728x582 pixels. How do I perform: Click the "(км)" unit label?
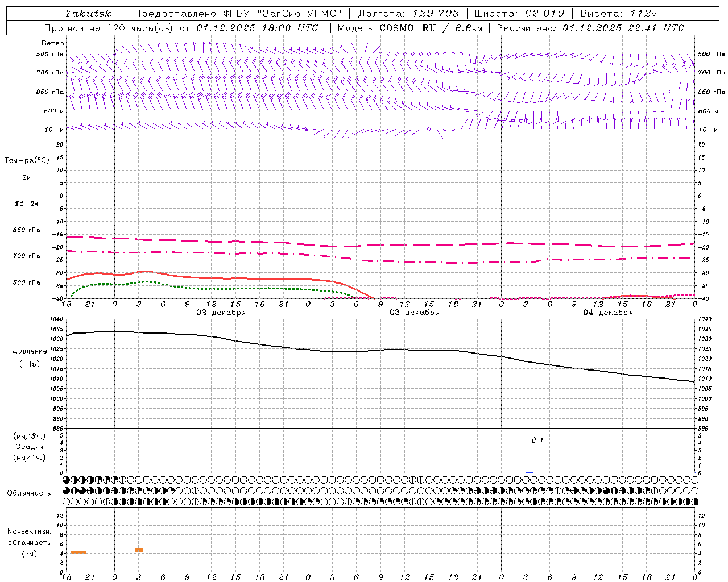(x=30, y=554)
